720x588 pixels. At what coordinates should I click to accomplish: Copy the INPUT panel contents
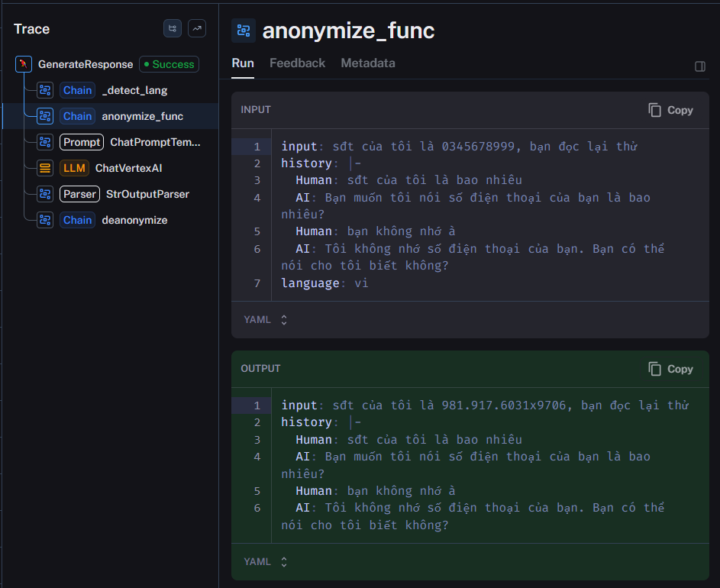(x=670, y=109)
